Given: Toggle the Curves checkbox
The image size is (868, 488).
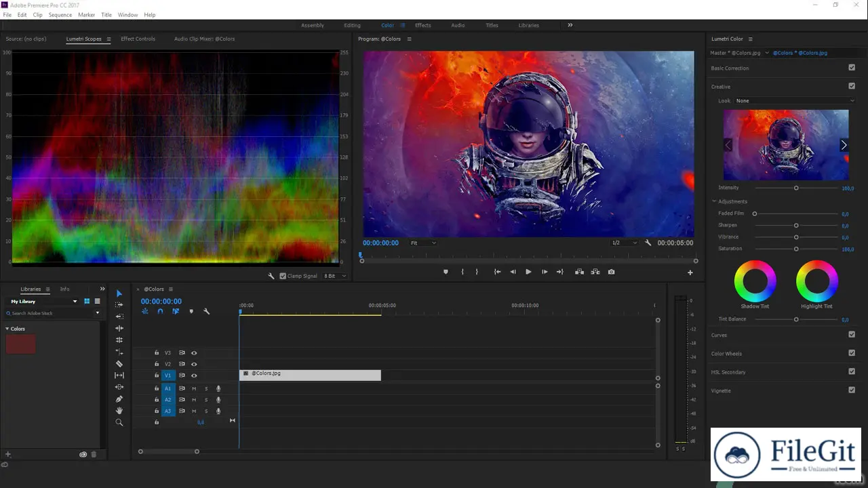Looking at the screenshot, I should point(852,334).
